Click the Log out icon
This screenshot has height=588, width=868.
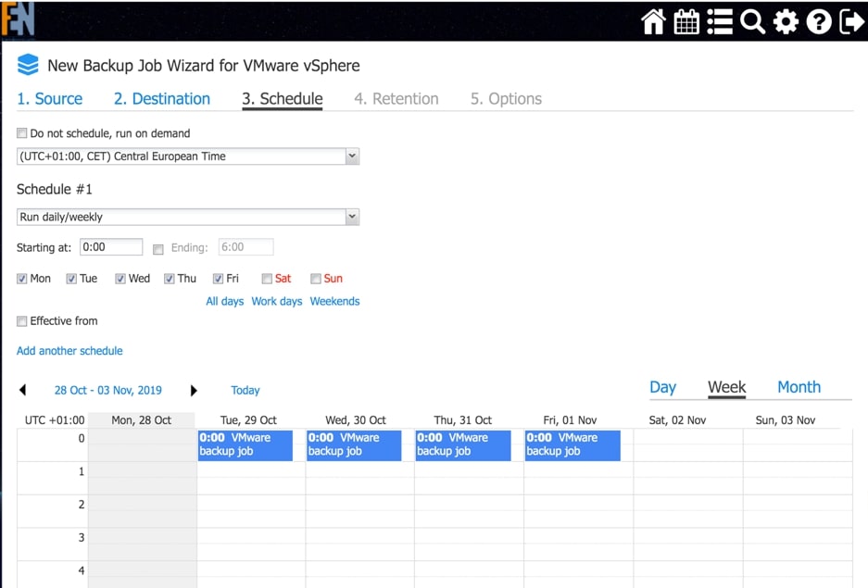[851, 21]
